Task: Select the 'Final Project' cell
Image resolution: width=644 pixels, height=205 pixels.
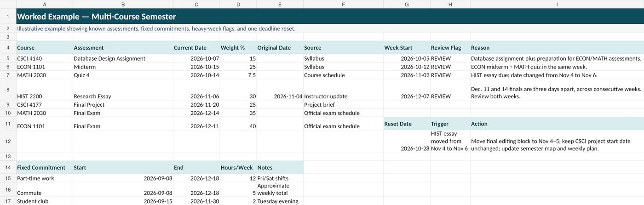Action: click(x=123, y=104)
